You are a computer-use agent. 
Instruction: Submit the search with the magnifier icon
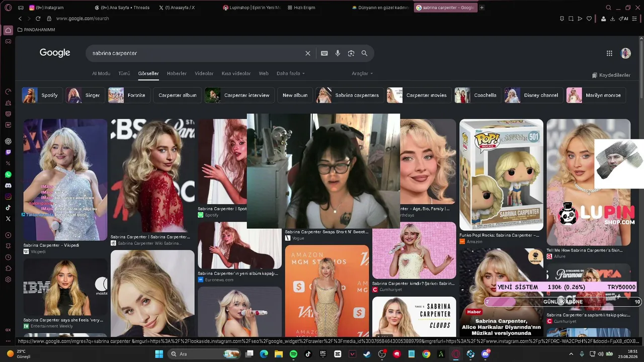[364, 53]
